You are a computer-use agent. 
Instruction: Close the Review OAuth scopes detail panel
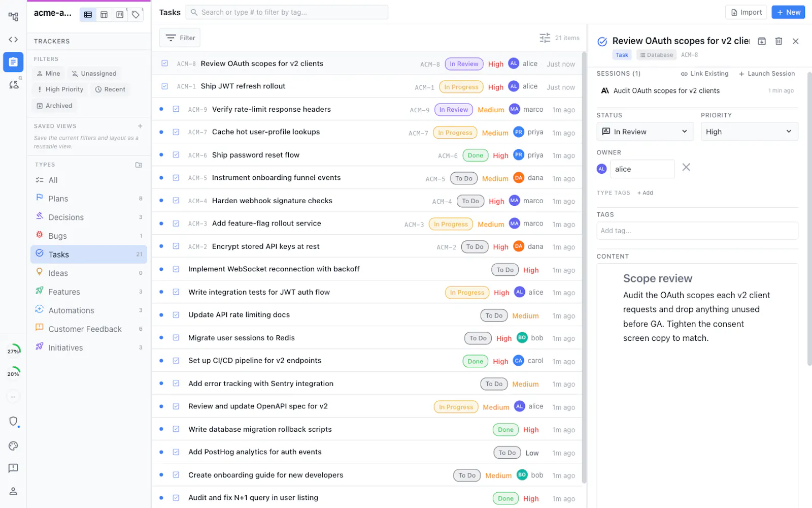click(795, 41)
